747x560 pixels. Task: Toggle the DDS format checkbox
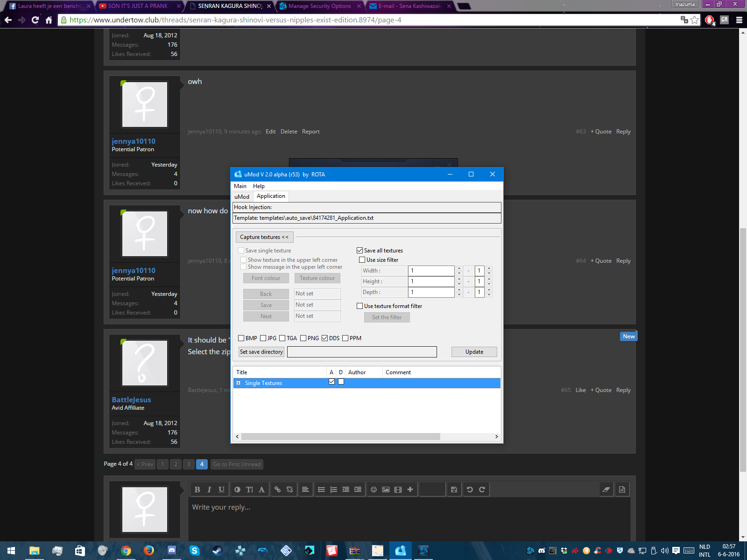tap(325, 338)
